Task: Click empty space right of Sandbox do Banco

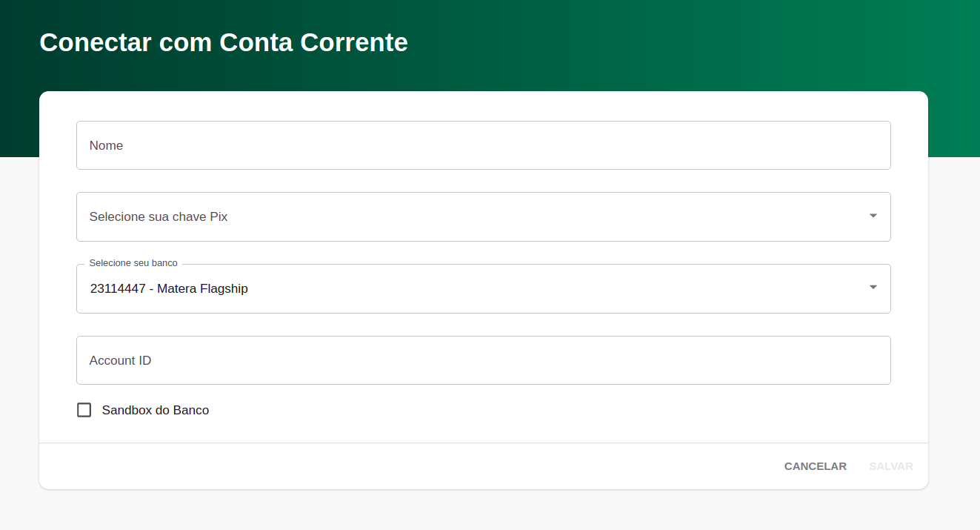Action: 519,410
